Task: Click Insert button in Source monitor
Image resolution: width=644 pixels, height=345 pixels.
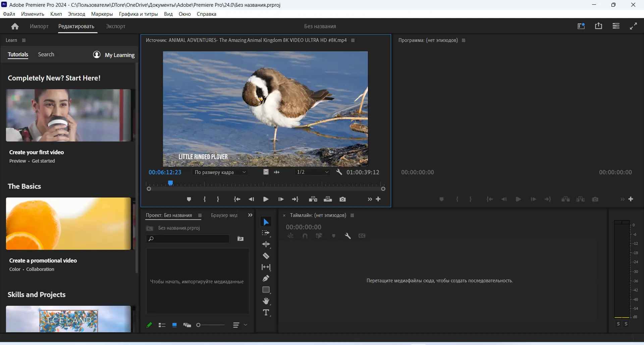Action: tap(313, 199)
